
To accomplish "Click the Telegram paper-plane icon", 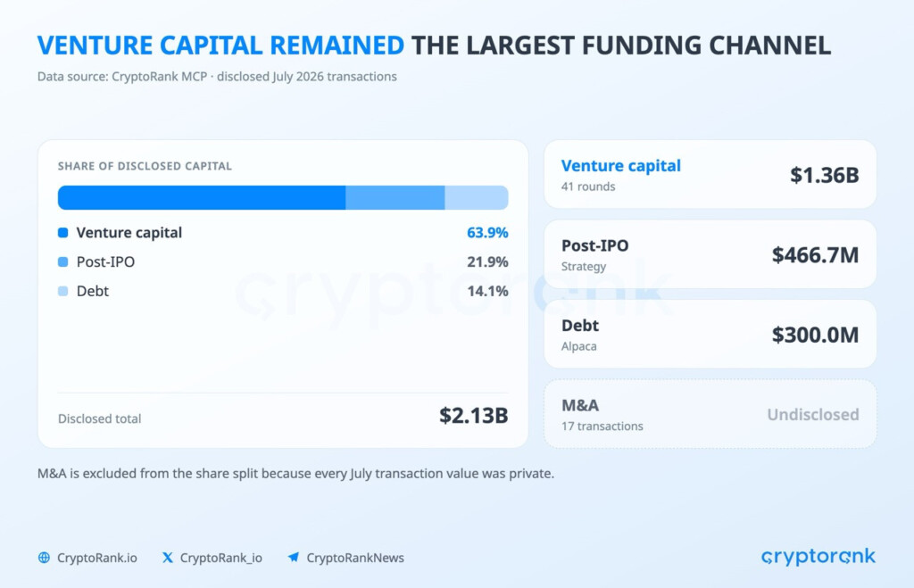I will click(293, 558).
